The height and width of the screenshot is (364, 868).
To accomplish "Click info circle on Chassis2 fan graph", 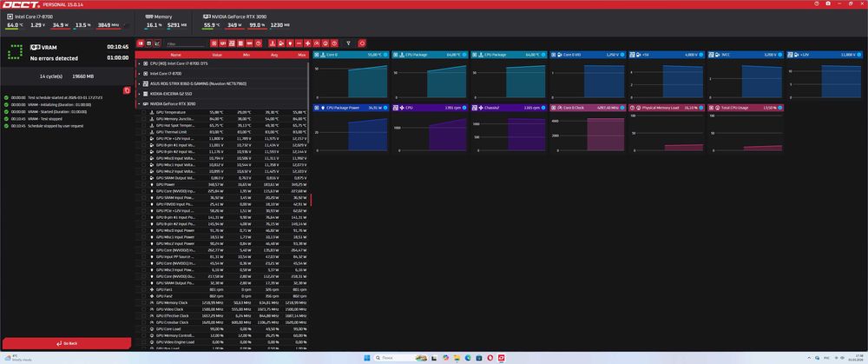I will tap(543, 108).
